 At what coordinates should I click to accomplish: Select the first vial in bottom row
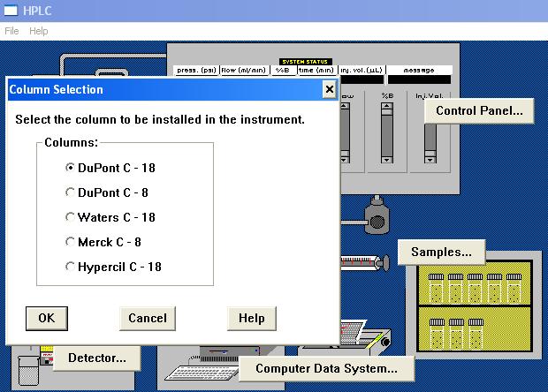coord(437,334)
